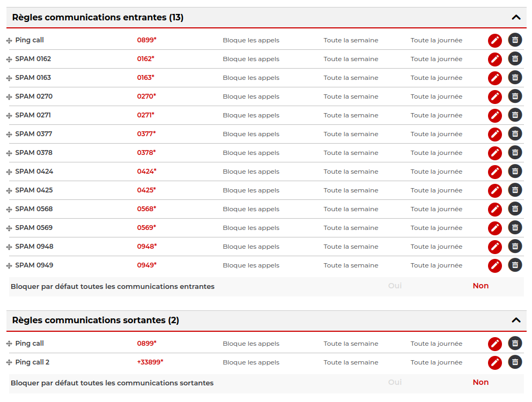Click the pencil icon for SPAM 0270
532x402 pixels.
[494, 97]
